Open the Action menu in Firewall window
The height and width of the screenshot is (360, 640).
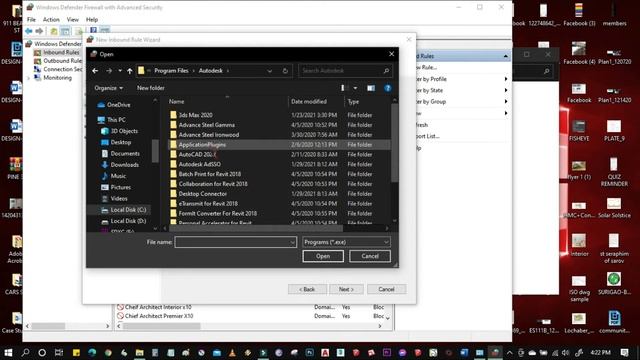coord(51,20)
